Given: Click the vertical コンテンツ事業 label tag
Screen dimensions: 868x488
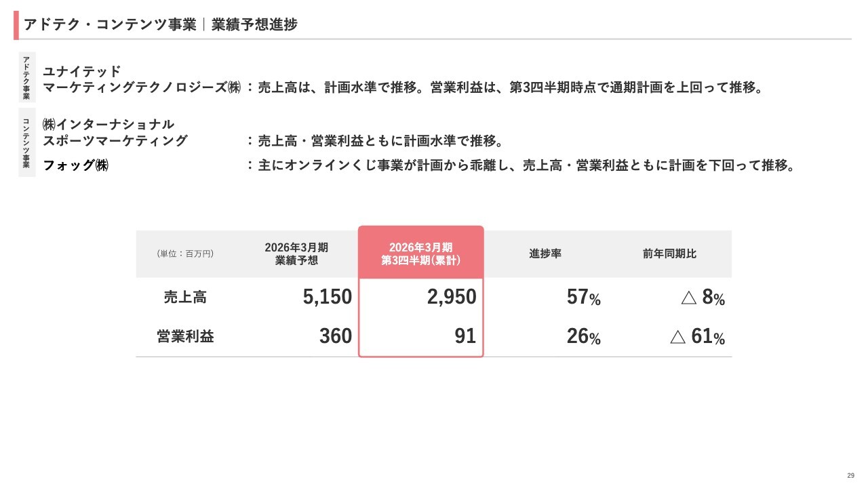Looking at the screenshot, I should 26,143.
